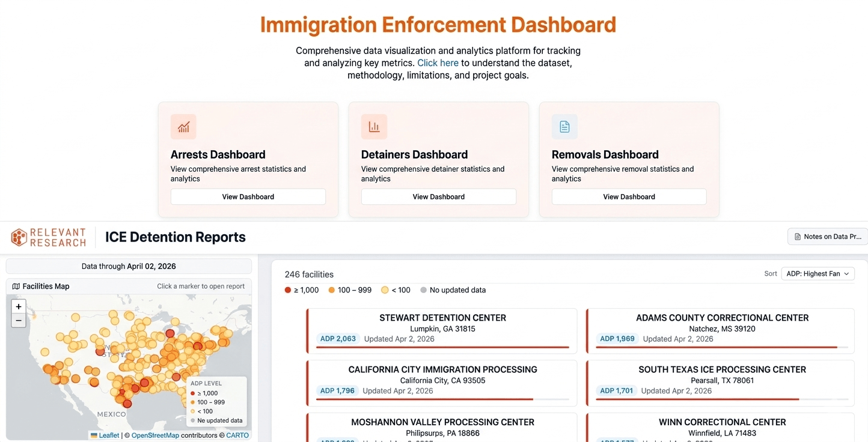Screen dimensions: 868x442
Task: Click the "ADP 1,701" badge
Action: click(616, 390)
